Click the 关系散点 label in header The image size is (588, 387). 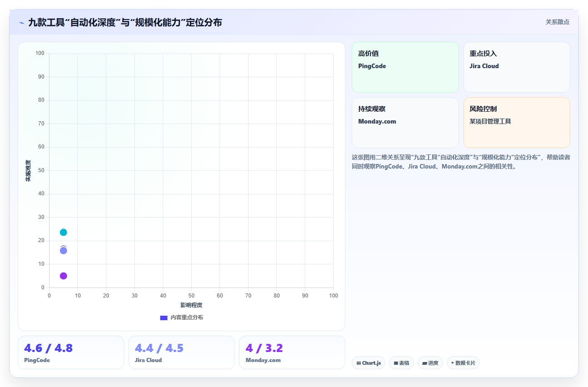coord(557,22)
